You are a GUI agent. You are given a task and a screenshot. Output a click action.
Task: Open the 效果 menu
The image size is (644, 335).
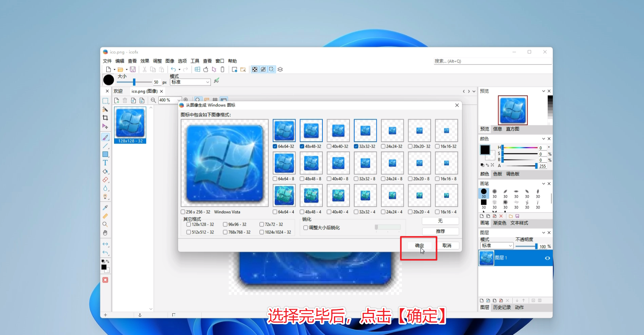pos(145,61)
